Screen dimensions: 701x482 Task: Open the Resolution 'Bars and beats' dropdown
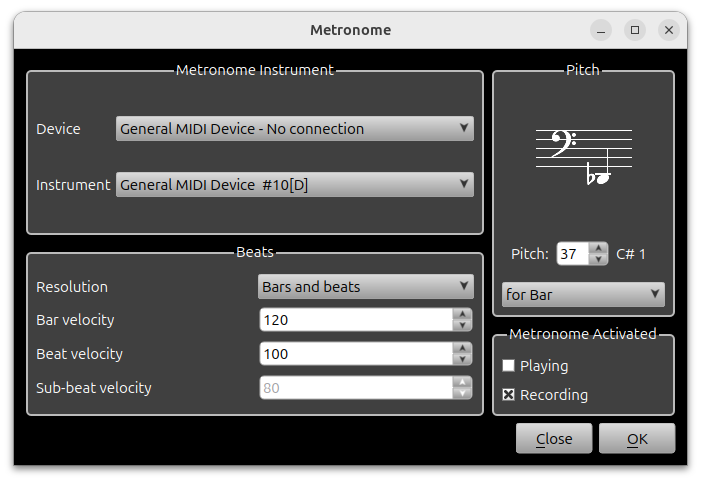tap(365, 287)
